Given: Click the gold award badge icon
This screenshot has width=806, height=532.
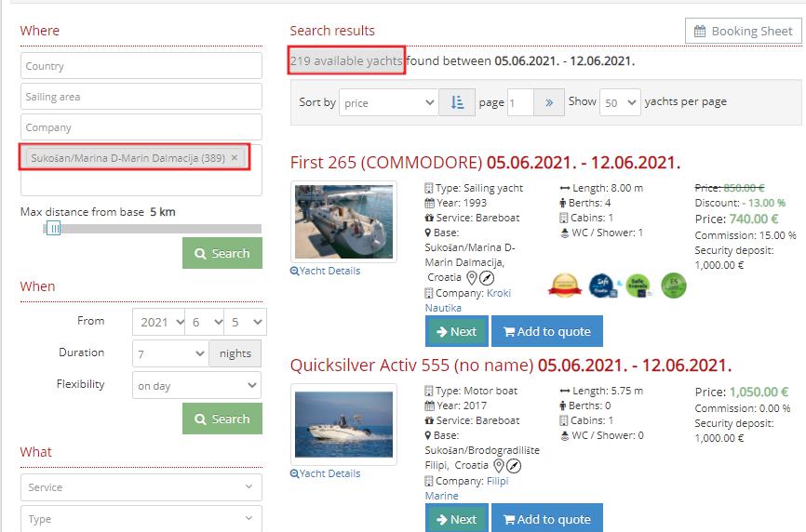Looking at the screenshot, I should [565, 286].
